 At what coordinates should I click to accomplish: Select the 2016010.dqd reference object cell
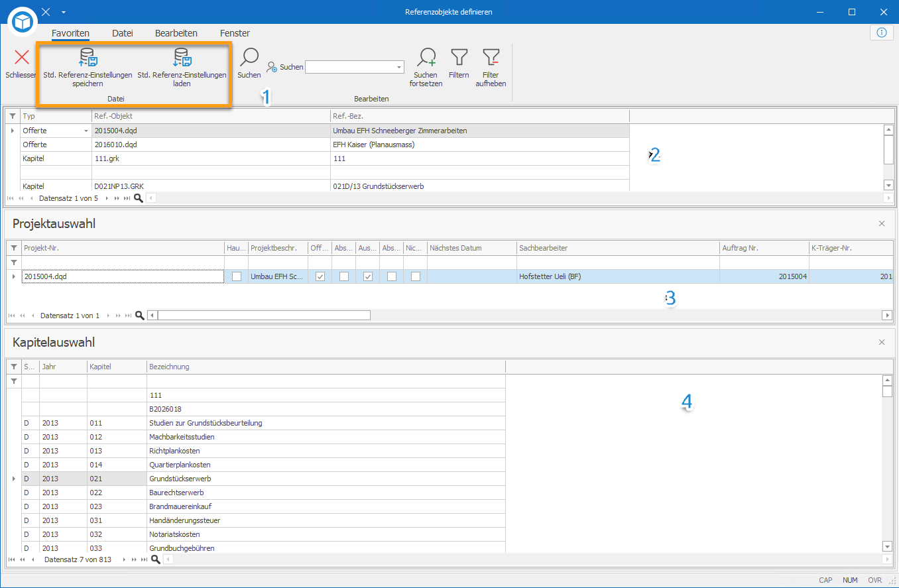[211, 145]
